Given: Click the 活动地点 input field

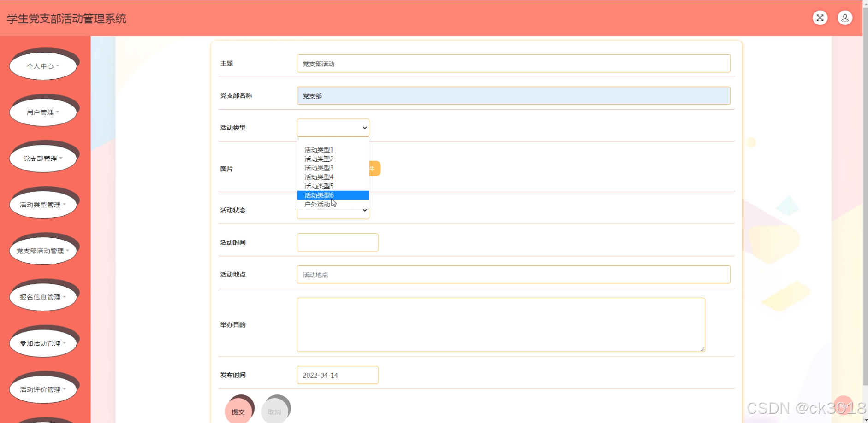Looking at the screenshot, I should coord(513,275).
